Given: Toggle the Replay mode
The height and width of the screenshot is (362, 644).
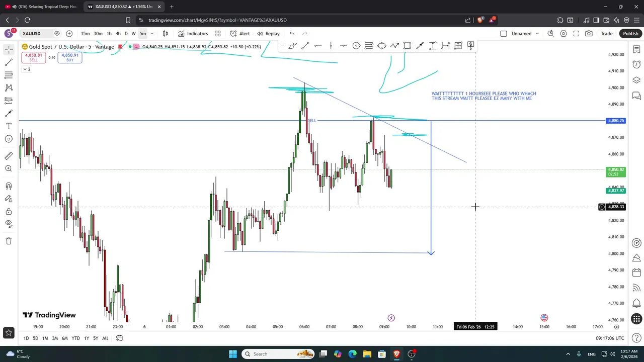Looking at the screenshot, I should pos(268,34).
